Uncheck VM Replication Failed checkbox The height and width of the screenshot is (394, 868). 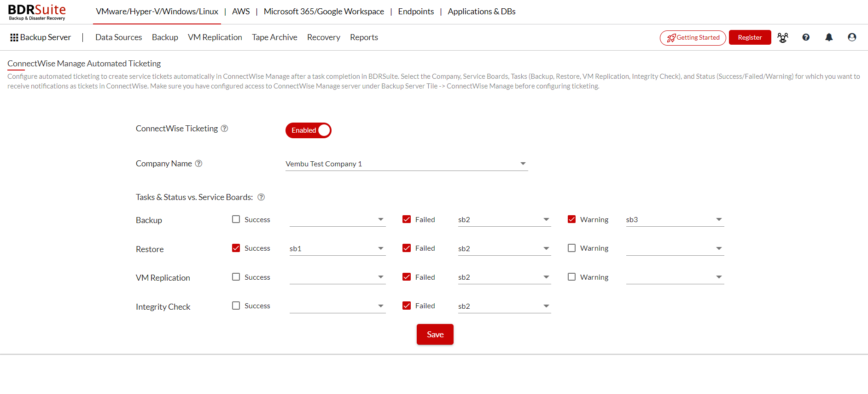click(x=407, y=277)
